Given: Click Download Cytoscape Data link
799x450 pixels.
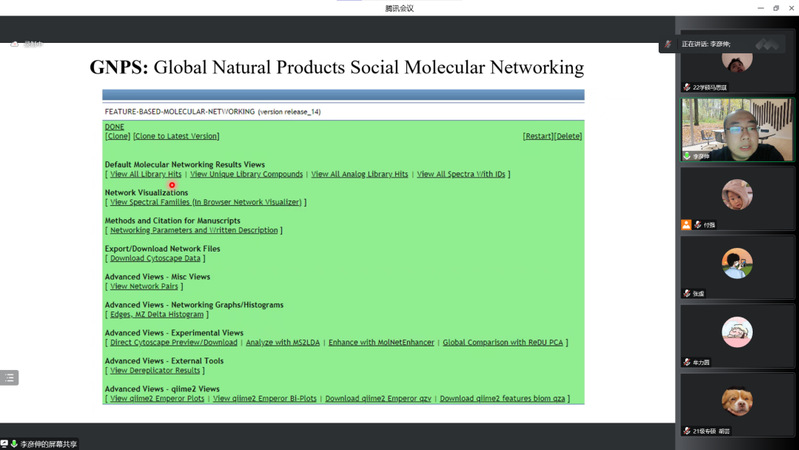Looking at the screenshot, I should [155, 258].
